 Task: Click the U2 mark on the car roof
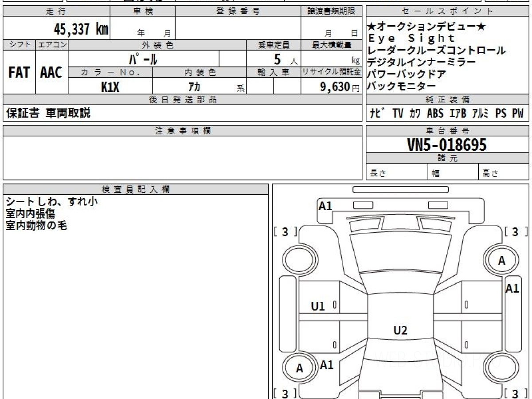[x=400, y=330]
